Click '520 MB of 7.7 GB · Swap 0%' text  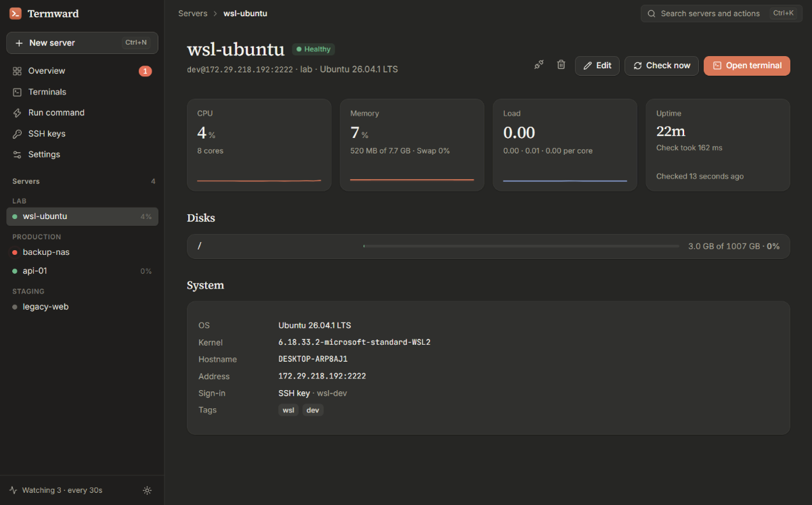(x=400, y=151)
